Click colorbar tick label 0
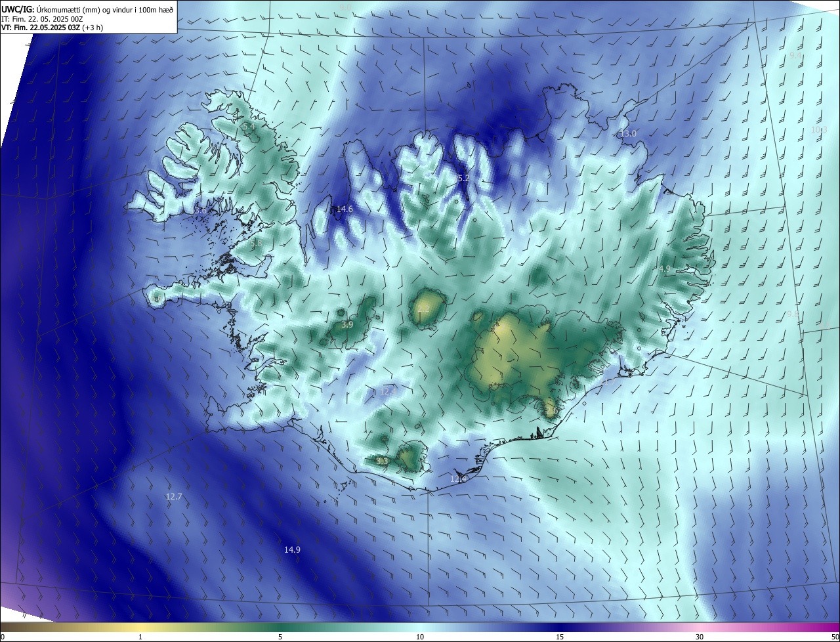The height and width of the screenshot is (642, 840). tap(3, 637)
